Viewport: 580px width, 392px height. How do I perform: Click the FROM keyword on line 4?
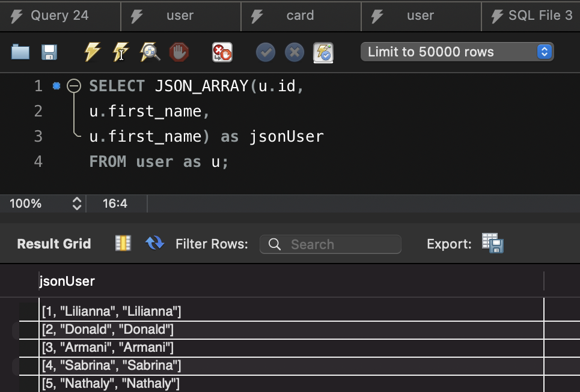[108, 162]
